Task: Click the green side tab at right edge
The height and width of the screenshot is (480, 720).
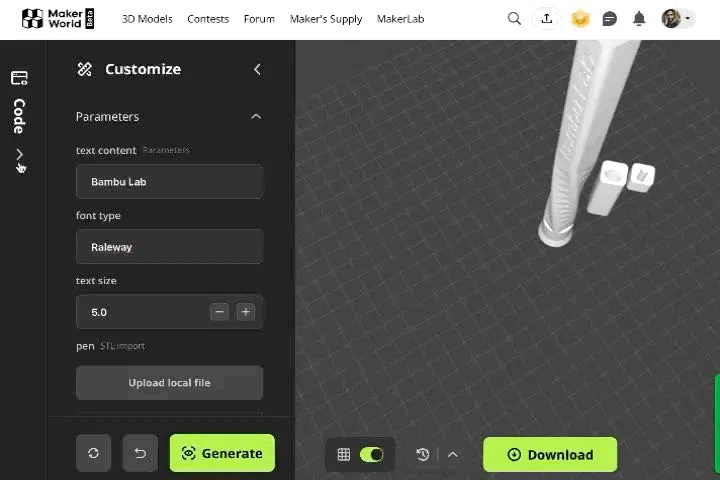Action: [x=717, y=423]
